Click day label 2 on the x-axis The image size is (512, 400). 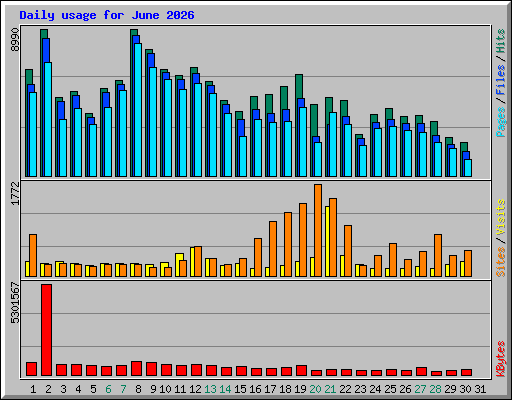48,389
